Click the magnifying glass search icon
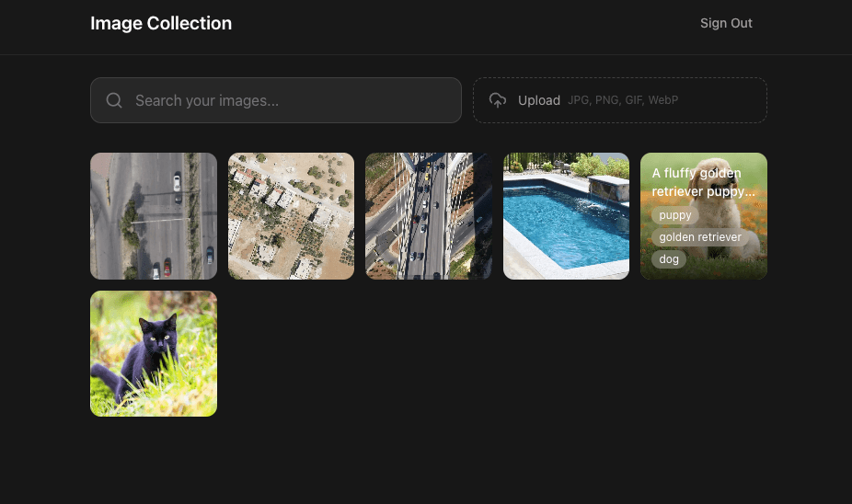The height and width of the screenshot is (504, 852). coord(114,100)
